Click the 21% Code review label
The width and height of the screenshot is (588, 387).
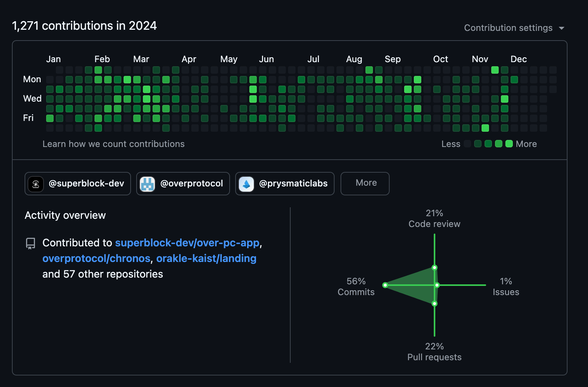434,218
